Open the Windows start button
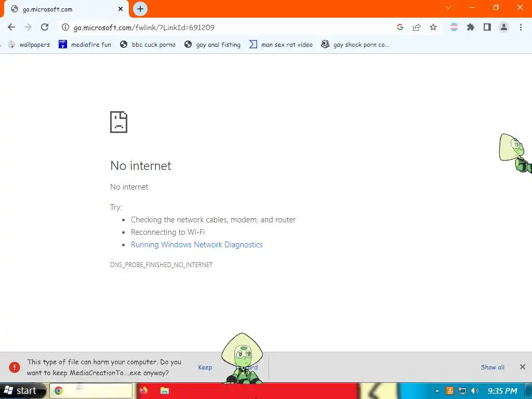This screenshot has height=399, width=532. pyautogui.click(x=22, y=391)
